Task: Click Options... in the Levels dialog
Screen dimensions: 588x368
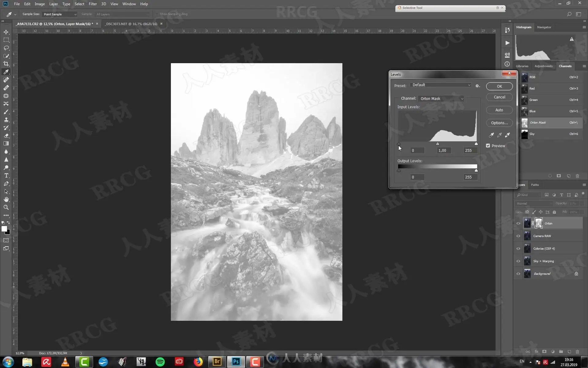Action: click(499, 123)
